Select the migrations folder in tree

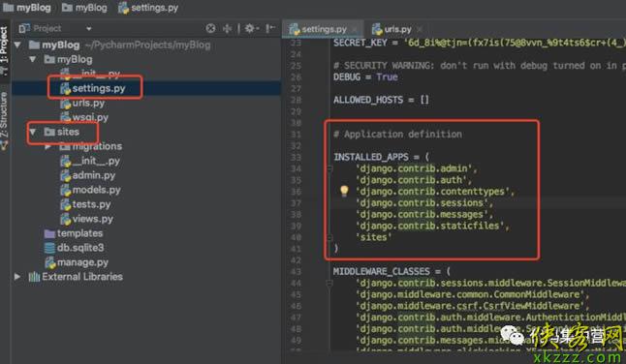[97, 146]
